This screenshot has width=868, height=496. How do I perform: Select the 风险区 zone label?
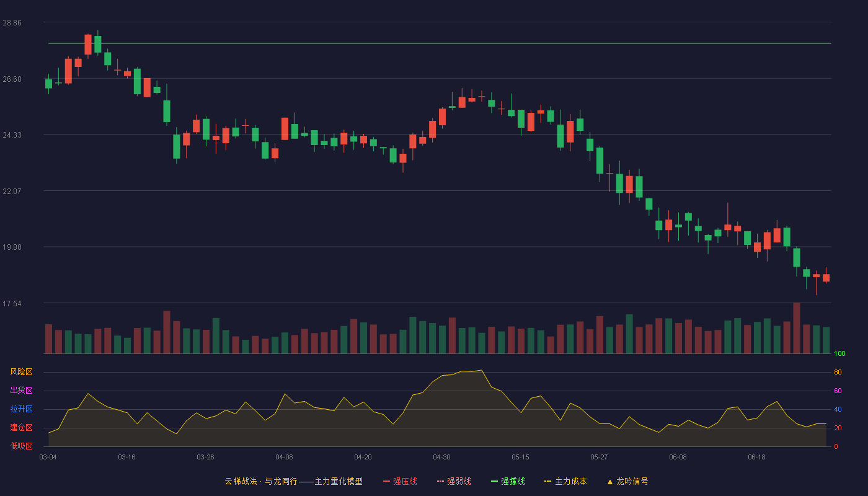tap(21, 372)
